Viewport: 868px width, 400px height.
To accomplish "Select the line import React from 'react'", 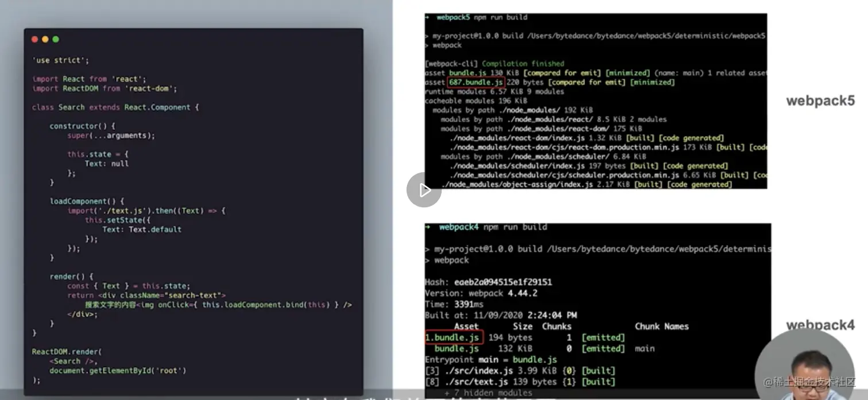I will (x=89, y=79).
